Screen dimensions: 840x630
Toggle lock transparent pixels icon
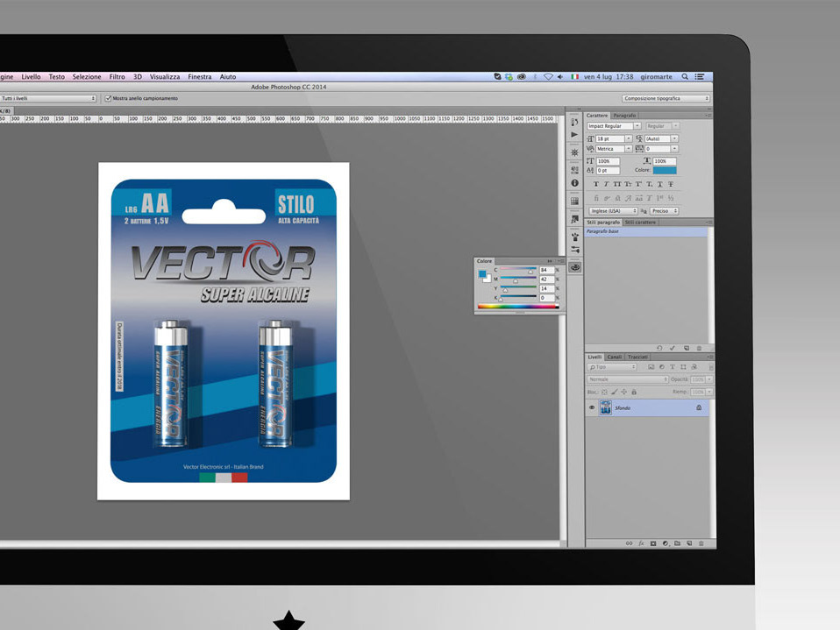(x=604, y=393)
